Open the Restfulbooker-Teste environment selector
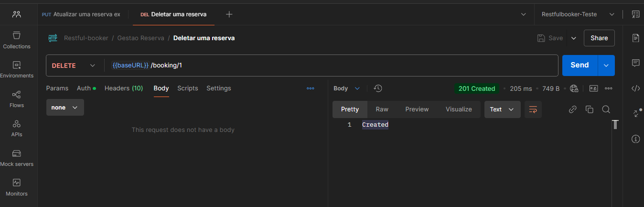The height and width of the screenshot is (207, 644). (578, 14)
